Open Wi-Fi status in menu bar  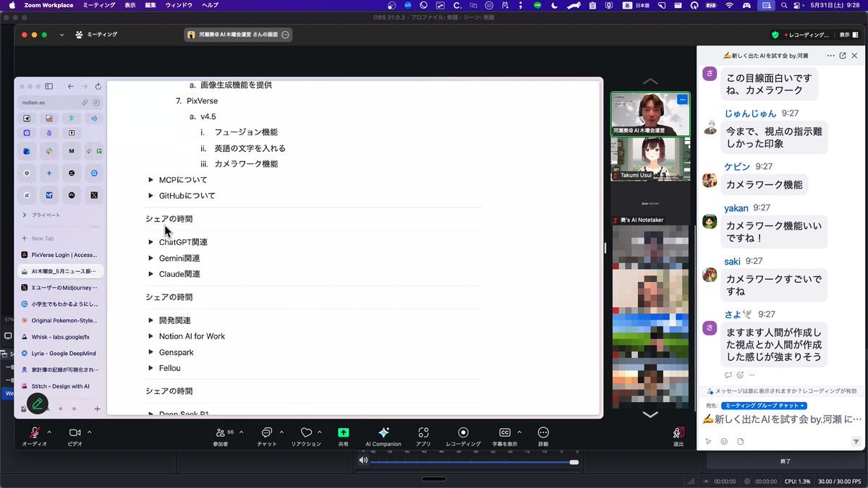pos(729,5)
